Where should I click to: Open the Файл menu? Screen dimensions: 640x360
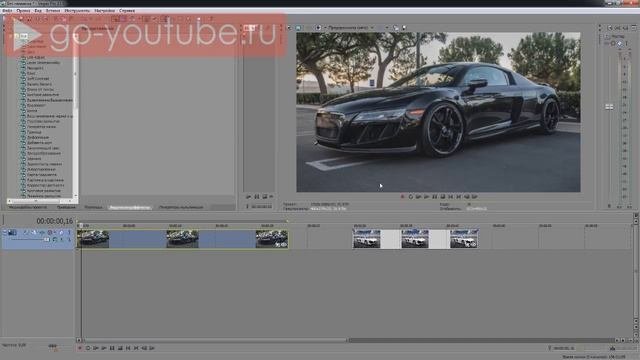7,11
